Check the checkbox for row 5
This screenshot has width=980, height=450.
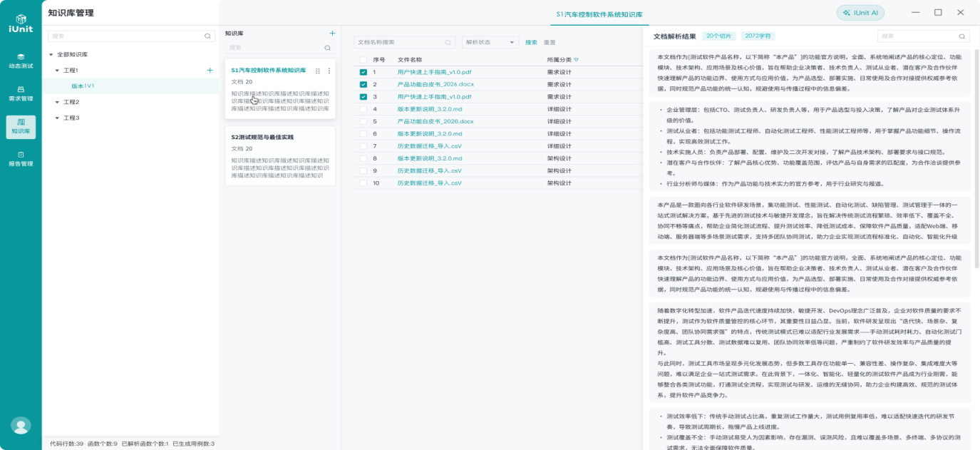(363, 121)
